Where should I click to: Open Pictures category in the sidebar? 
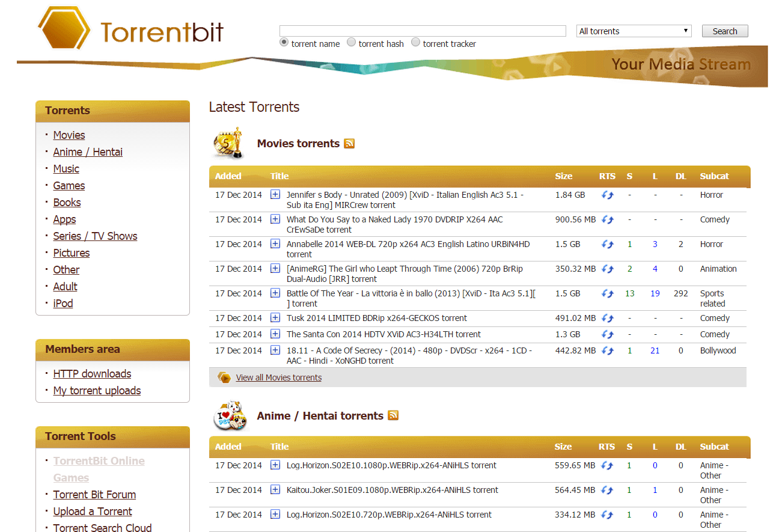click(x=72, y=253)
